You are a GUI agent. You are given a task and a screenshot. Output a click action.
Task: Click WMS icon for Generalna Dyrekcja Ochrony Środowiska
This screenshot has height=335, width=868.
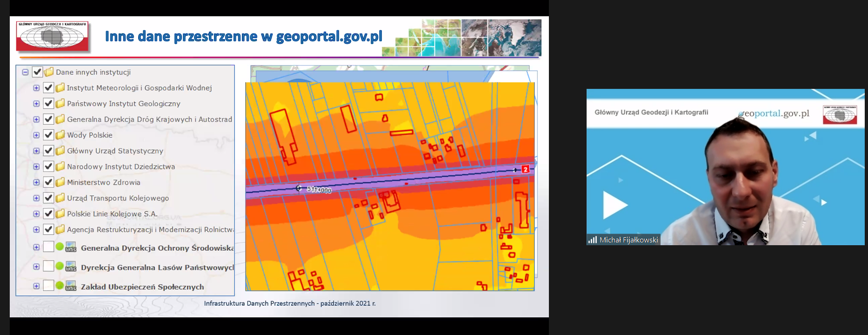pos(71,247)
